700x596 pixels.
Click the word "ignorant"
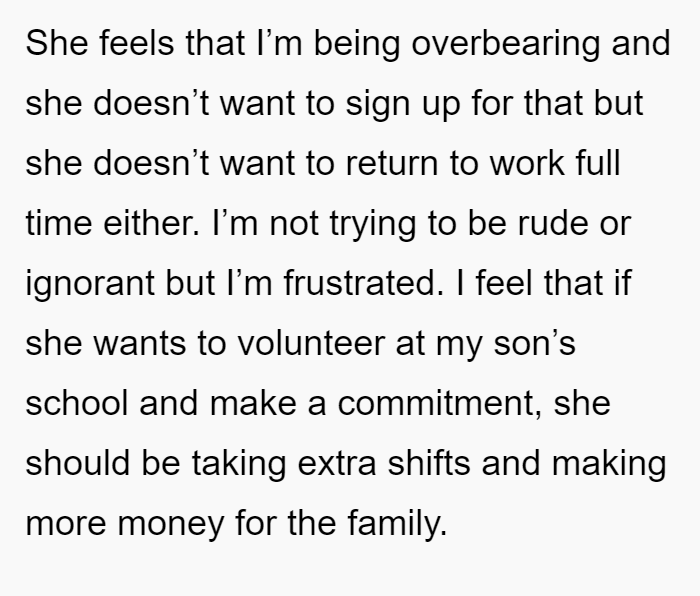coord(90,283)
